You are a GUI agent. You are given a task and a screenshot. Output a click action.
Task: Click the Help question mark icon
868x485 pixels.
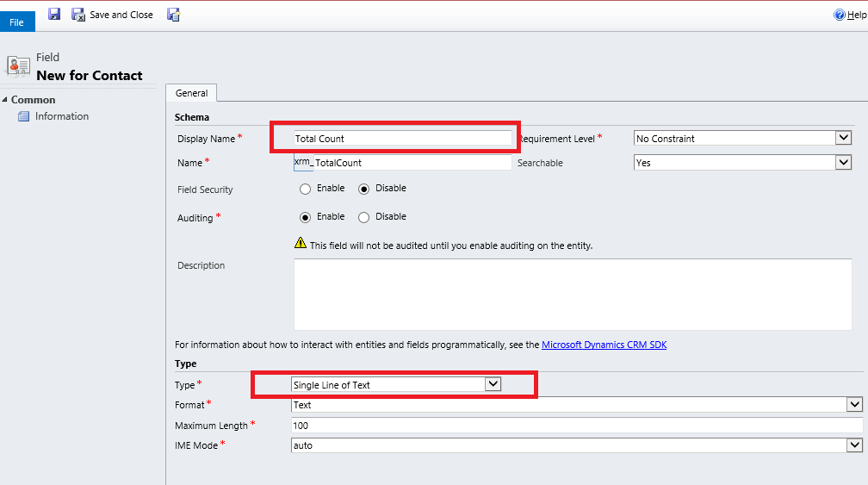click(x=840, y=15)
